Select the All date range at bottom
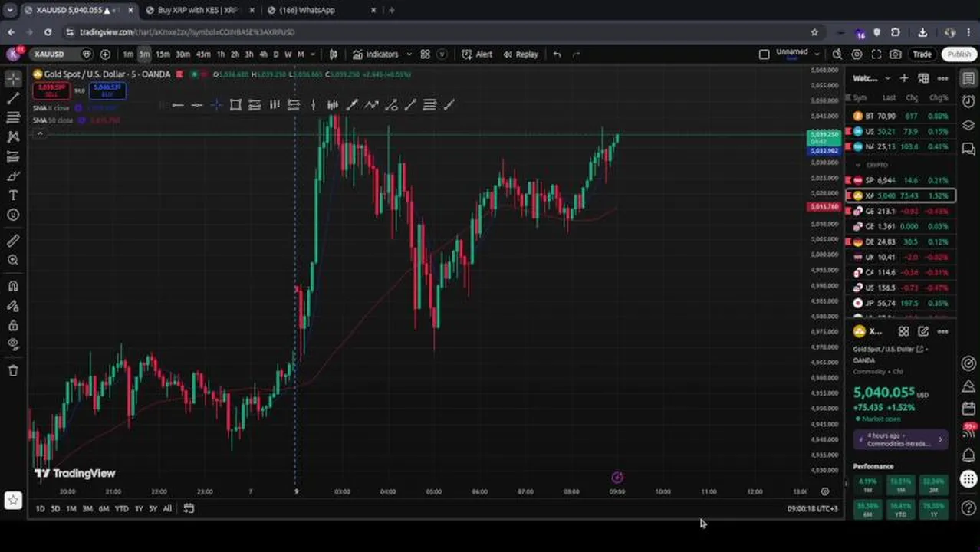Viewport: 980px width, 552px height. point(167,509)
